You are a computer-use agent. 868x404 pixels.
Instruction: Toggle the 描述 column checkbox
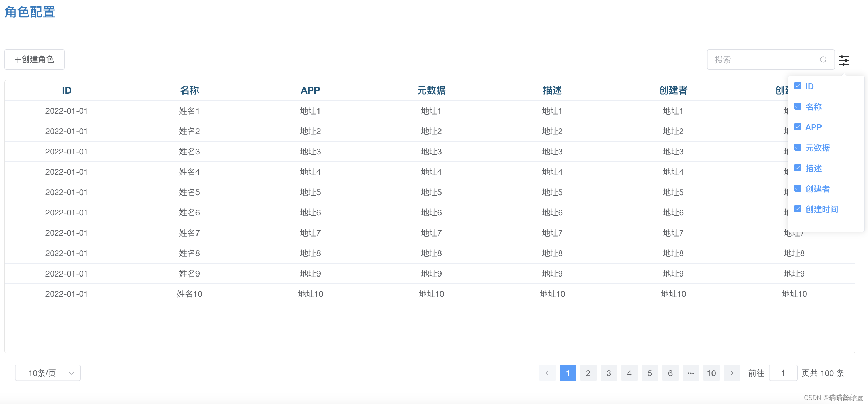(x=798, y=168)
